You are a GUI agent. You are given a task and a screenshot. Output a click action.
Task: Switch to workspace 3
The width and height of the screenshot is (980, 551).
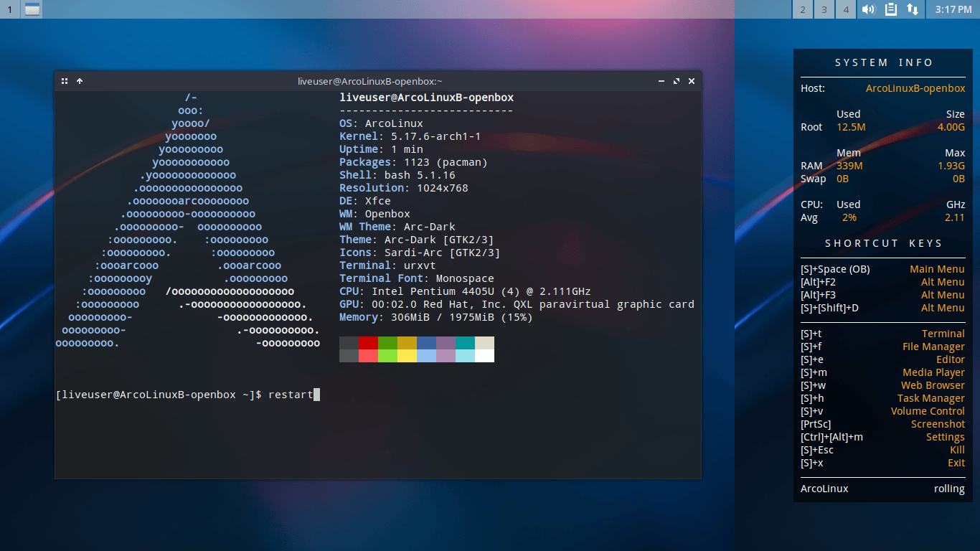coord(824,9)
